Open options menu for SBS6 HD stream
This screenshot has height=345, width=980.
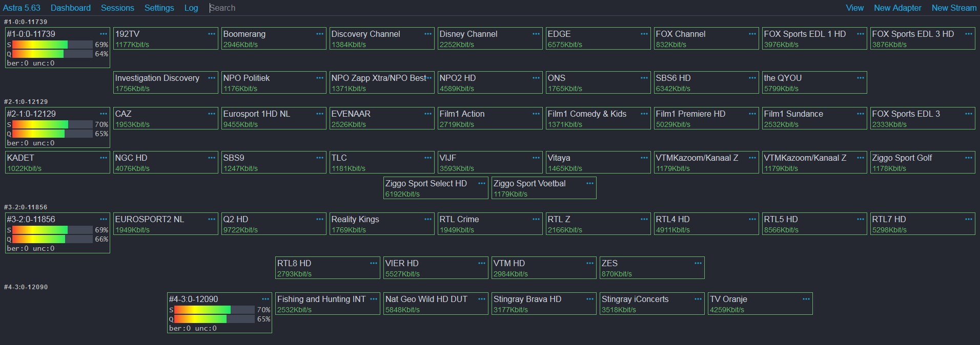[x=752, y=78]
